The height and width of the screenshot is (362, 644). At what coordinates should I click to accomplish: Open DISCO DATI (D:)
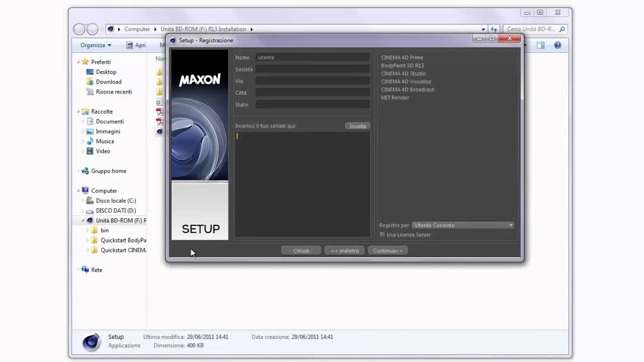116,211
